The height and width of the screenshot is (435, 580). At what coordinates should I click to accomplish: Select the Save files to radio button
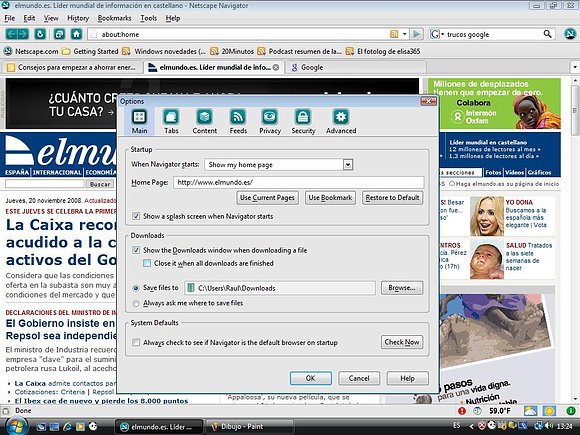pos(136,288)
